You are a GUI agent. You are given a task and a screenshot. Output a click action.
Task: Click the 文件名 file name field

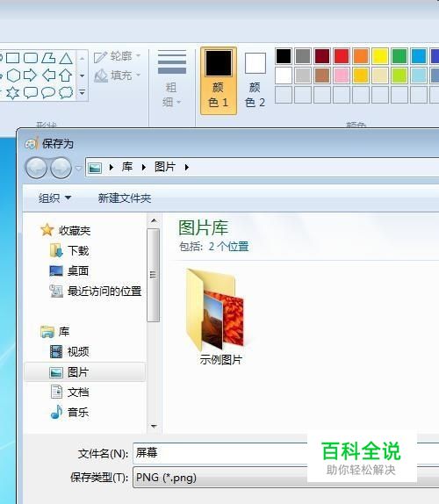(x=286, y=453)
